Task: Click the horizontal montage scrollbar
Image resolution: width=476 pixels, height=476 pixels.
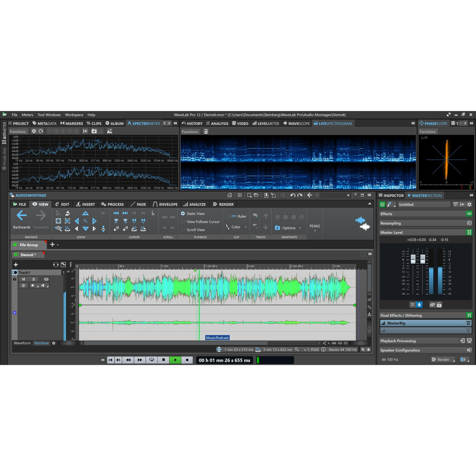Action: tap(176, 343)
